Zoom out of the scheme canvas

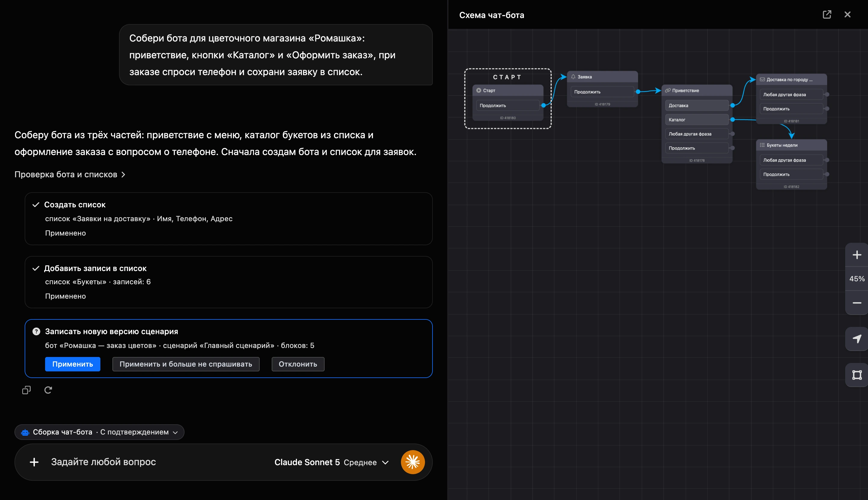857,303
